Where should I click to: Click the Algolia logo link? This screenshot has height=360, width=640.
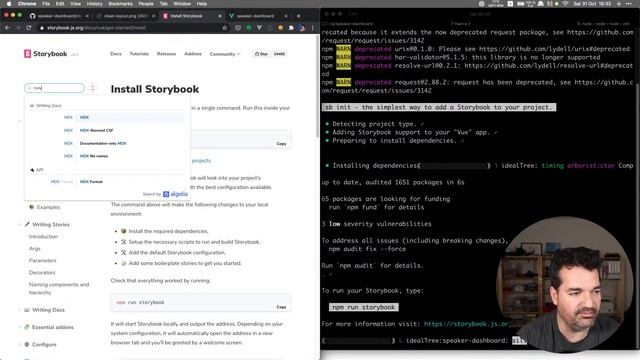176,194
